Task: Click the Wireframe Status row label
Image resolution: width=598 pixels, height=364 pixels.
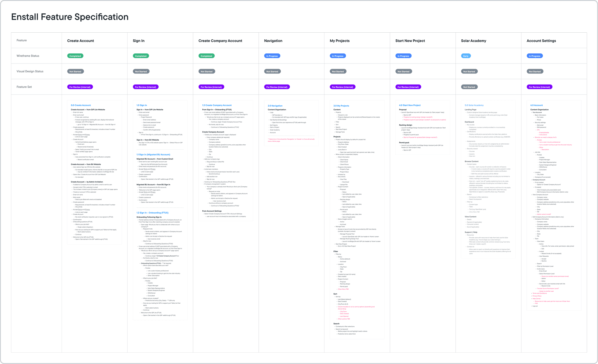Action: coord(28,56)
